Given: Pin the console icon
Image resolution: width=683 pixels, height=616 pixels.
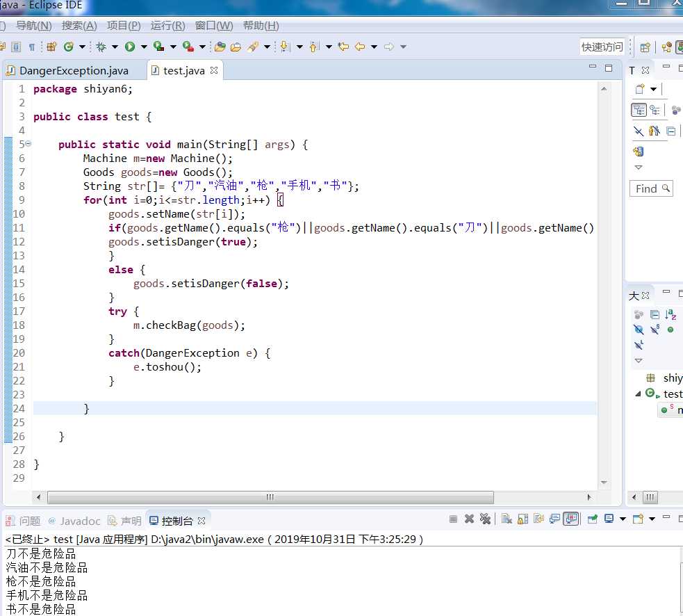Looking at the screenshot, I should tap(593, 519).
